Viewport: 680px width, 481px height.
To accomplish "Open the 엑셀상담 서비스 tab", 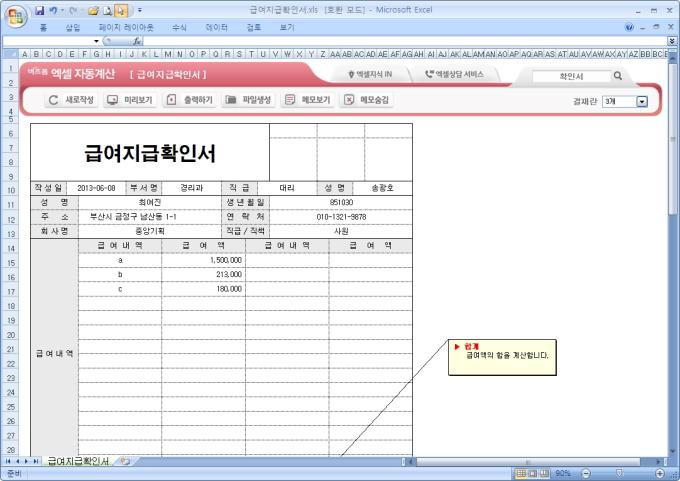I will click(454, 75).
